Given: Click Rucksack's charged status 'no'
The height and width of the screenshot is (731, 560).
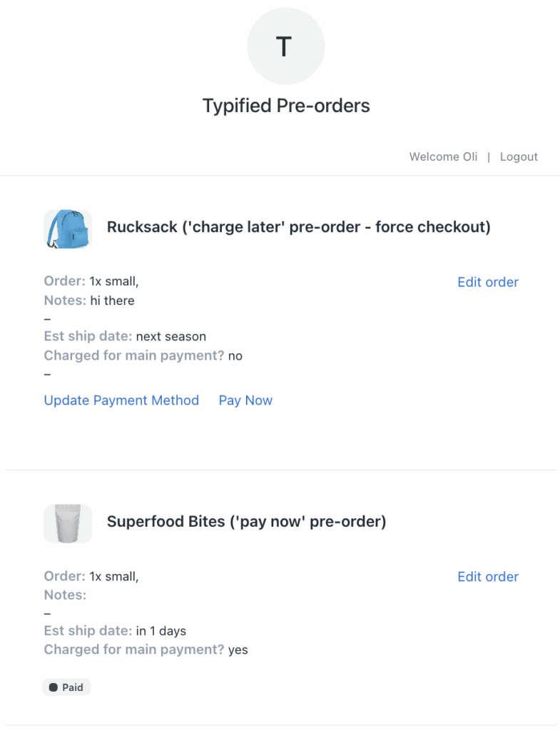Looking at the screenshot, I should coord(235,356).
